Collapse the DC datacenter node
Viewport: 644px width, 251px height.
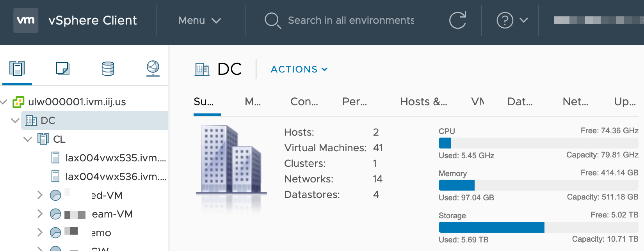(x=15, y=120)
